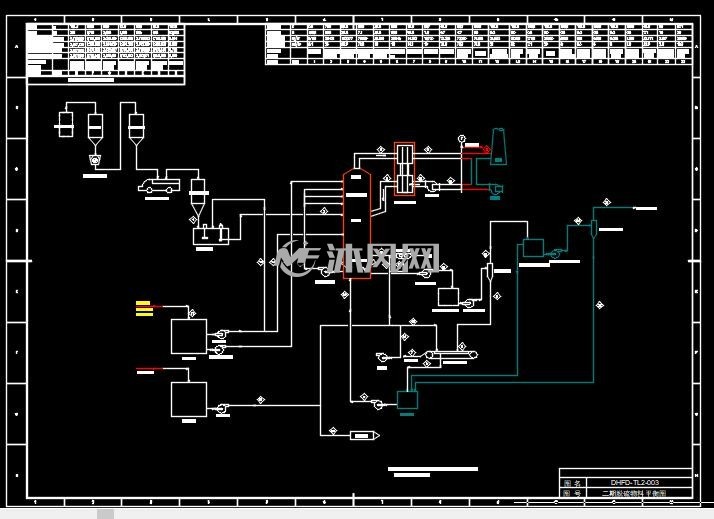Select the white hydrocyclone right of absorber
This screenshot has height=519, width=714.
[x=489, y=271]
